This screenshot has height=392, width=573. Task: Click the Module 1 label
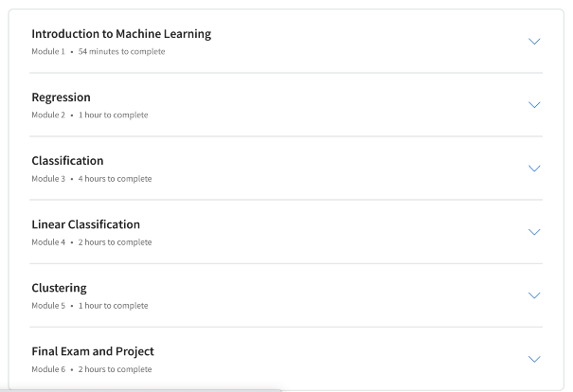tap(48, 52)
